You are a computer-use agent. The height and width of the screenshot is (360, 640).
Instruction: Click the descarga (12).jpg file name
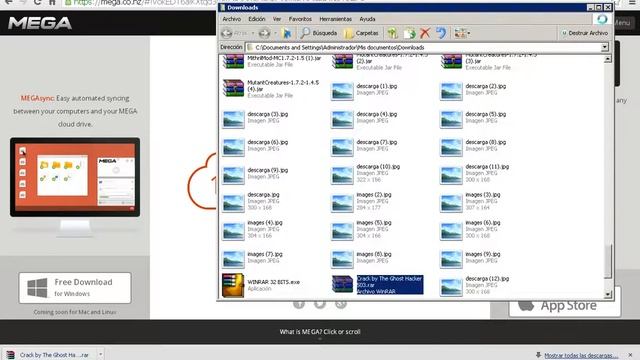[487, 279]
